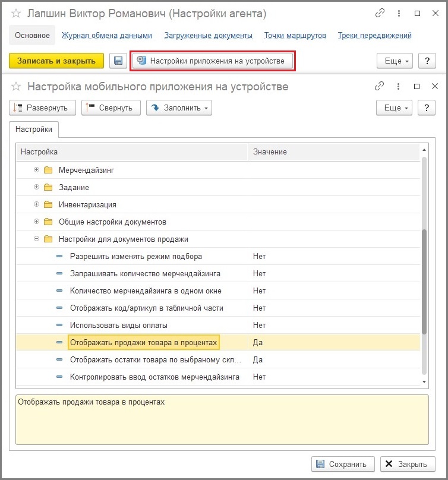Click Сохранить at the bottom
This screenshot has height=480, width=448.
point(343,464)
